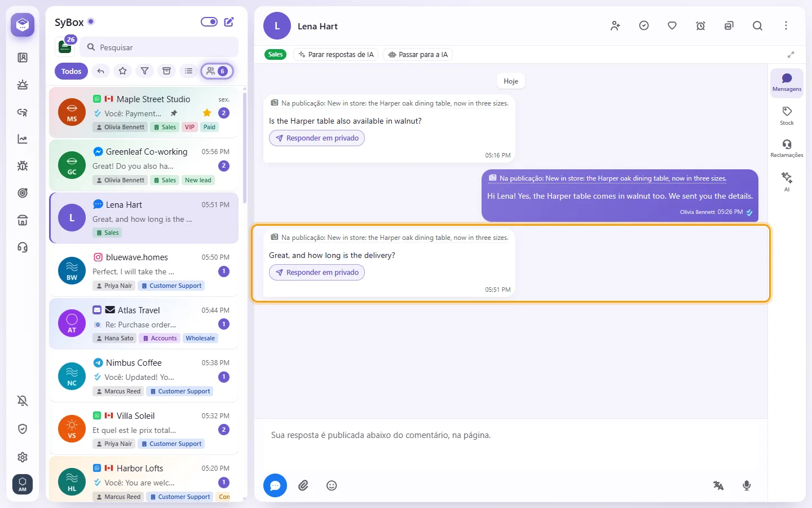Open Nimbus Coffee conversation
This screenshot has width=812, height=508.
(144, 376)
